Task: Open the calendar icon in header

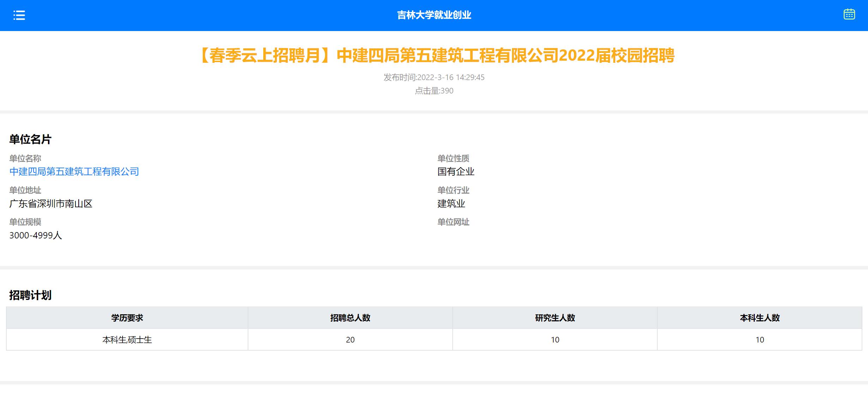Action: [x=849, y=14]
